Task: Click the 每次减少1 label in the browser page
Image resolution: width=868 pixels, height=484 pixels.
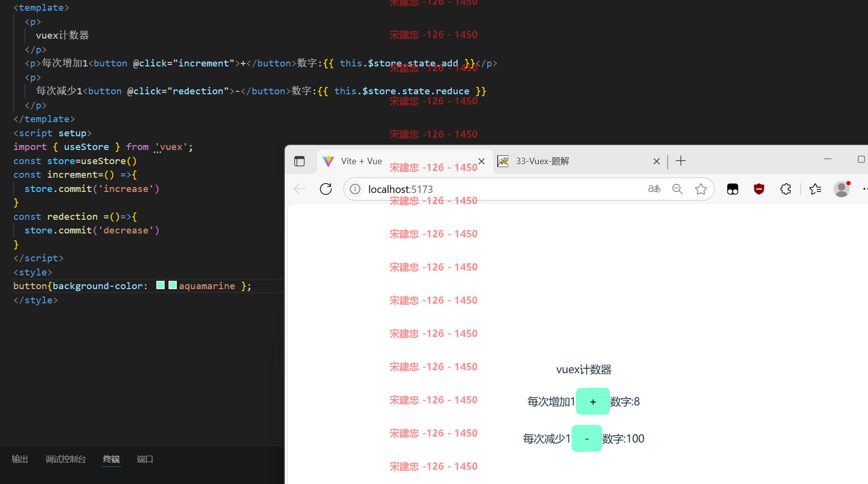Action: [x=547, y=439]
